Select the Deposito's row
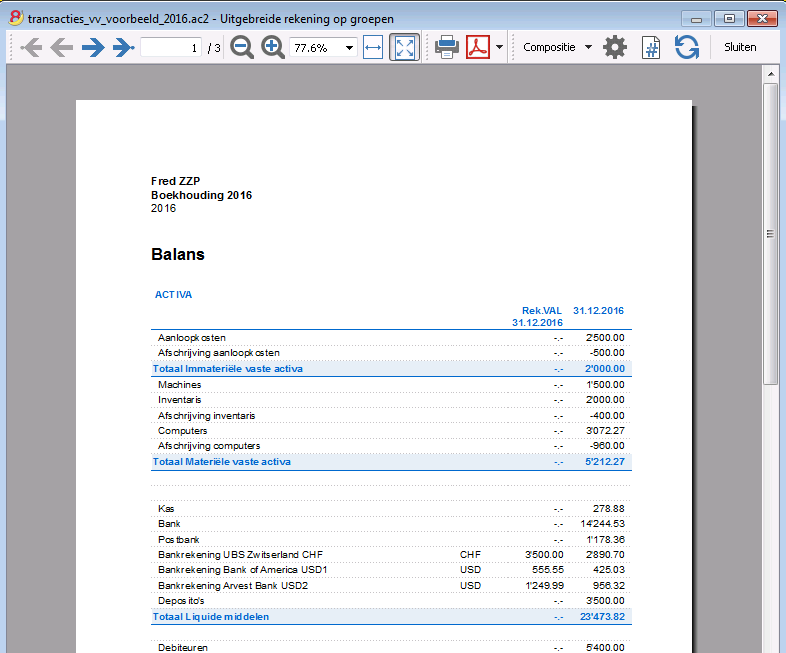 391,601
